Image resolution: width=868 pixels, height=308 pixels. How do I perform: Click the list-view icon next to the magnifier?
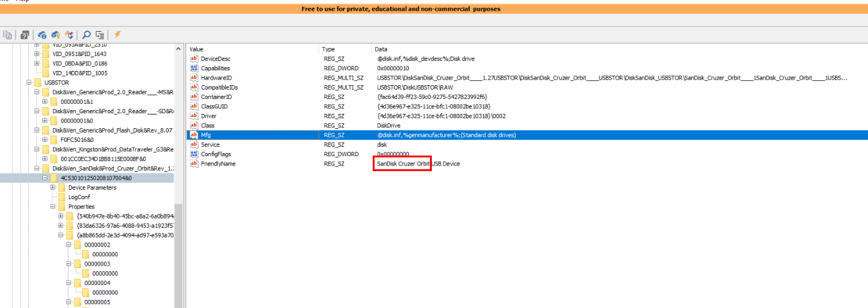point(100,35)
